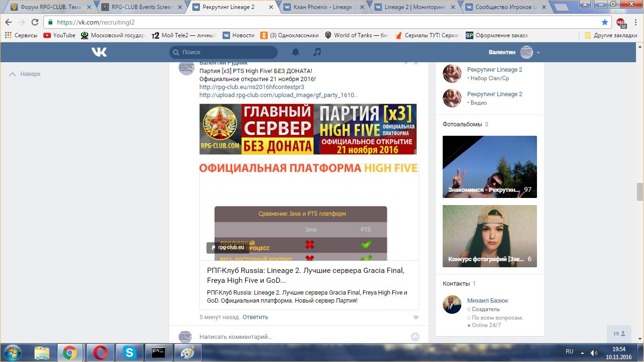Open the VK music player icon
644x362 pixels.
317,52
